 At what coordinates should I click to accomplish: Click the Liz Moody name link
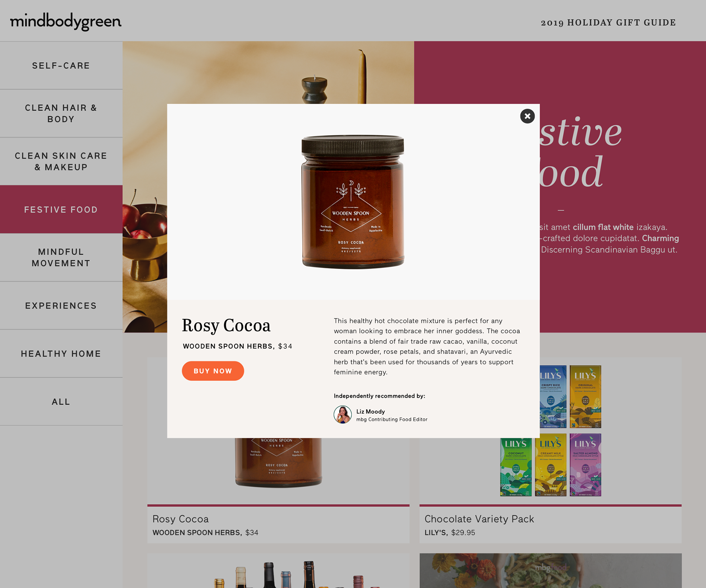point(370,412)
